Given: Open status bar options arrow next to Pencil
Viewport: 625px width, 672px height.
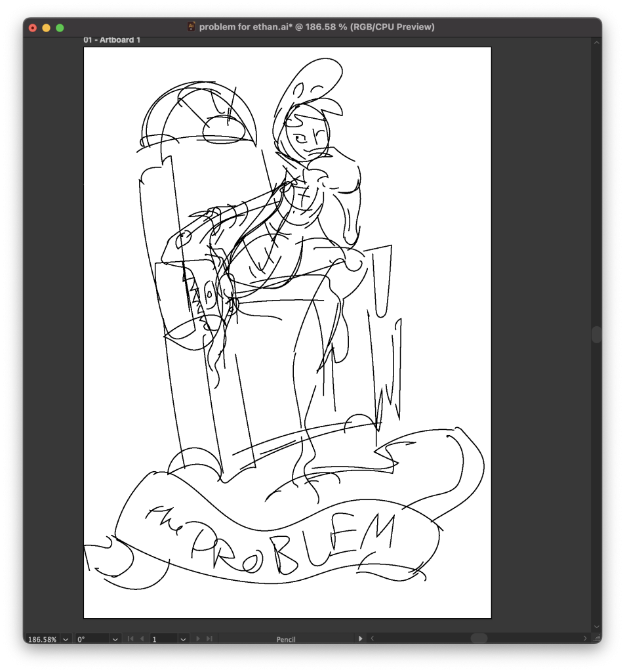Looking at the screenshot, I should pos(360,639).
